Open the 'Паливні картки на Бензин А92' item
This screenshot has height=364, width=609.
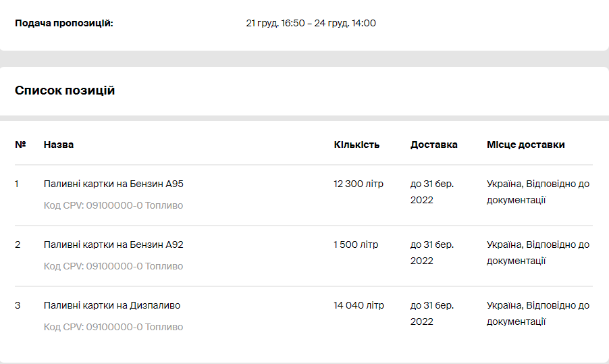point(113,244)
